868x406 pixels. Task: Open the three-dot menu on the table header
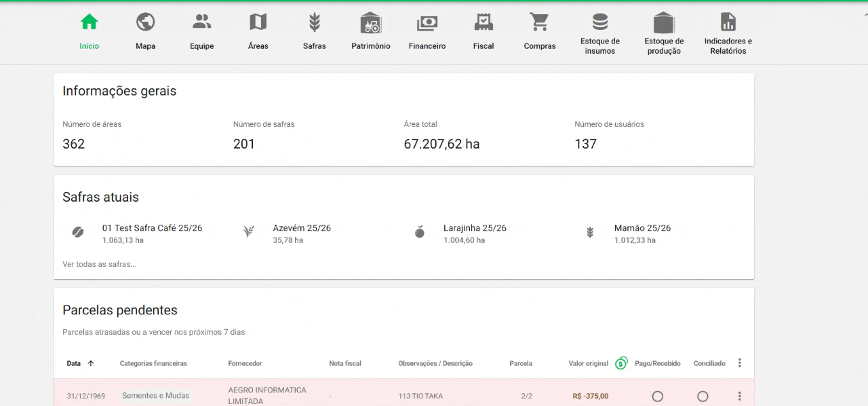tap(739, 363)
